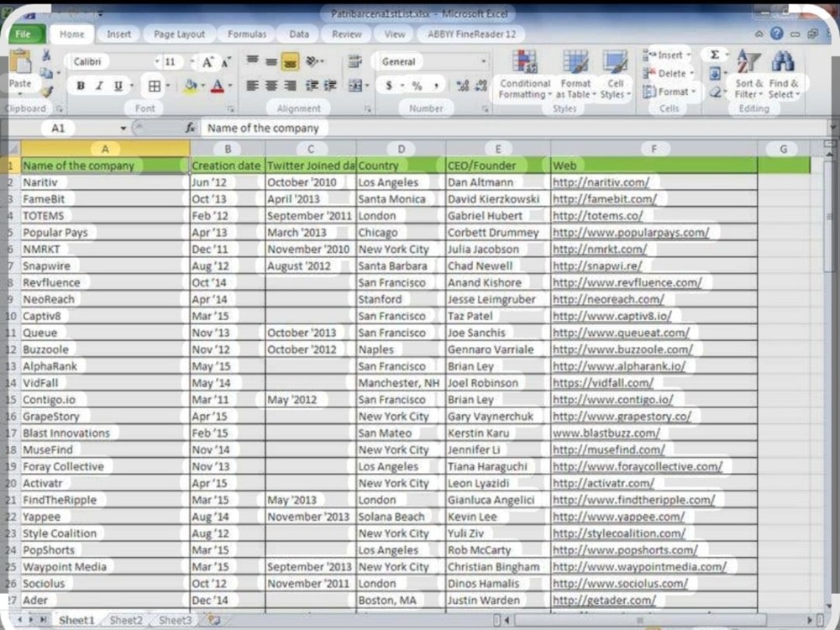Click Insert cells button
Screen dimensions: 840x630
click(x=666, y=55)
